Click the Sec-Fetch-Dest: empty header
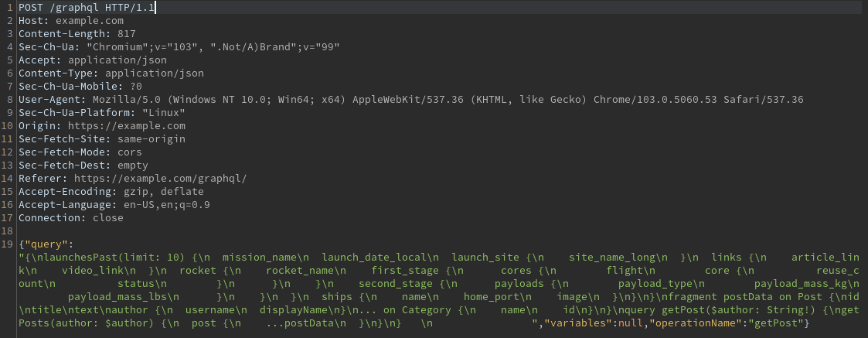 [x=83, y=165]
